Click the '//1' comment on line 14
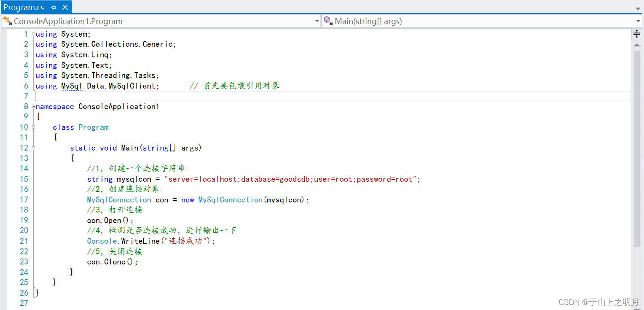This screenshot has height=310, width=644. [x=136, y=169]
